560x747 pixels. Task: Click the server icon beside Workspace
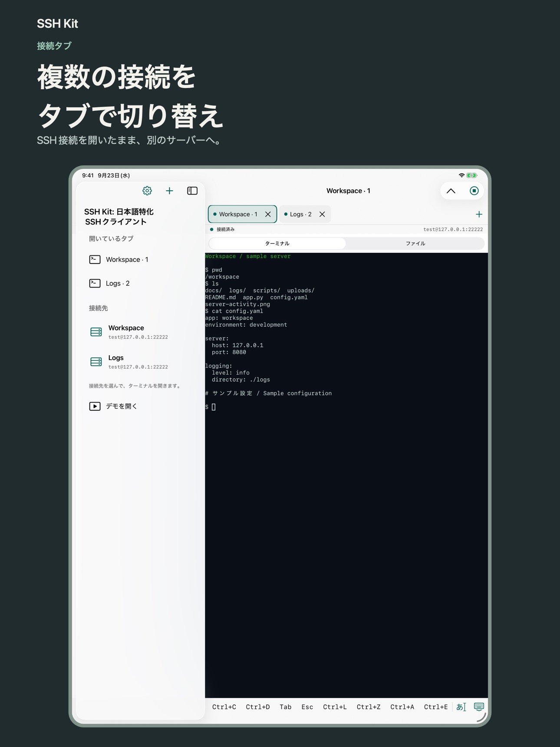96,332
